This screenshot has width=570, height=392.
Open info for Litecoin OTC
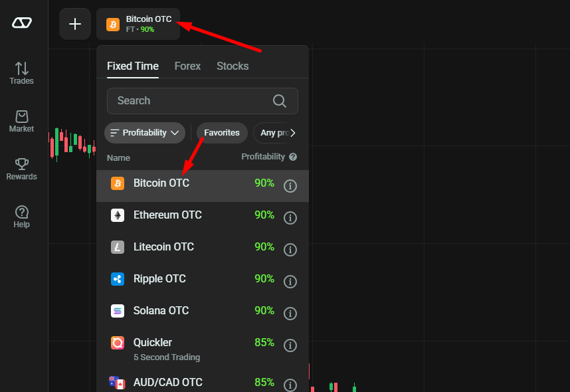point(290,249)
